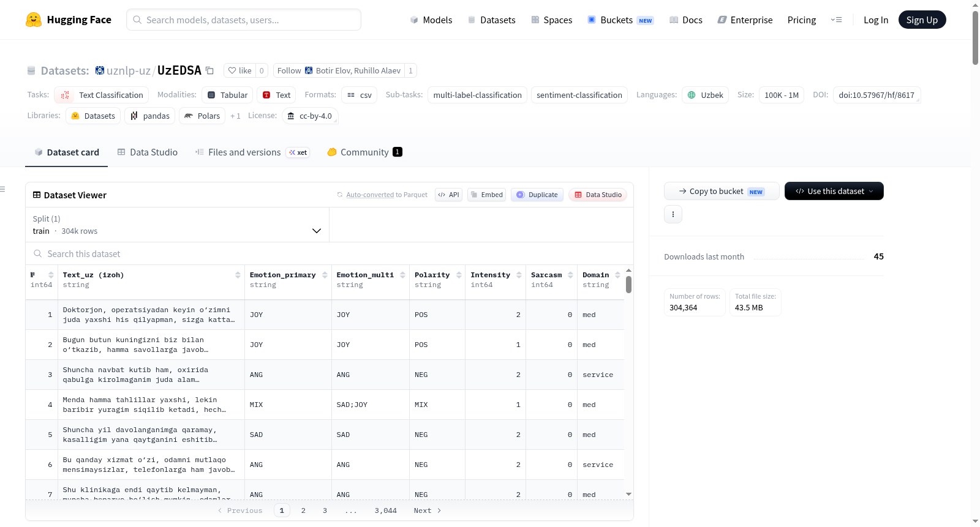The image size is (980, 527).
Task: Expand the navigation more menu
Action: coord(836,20)
